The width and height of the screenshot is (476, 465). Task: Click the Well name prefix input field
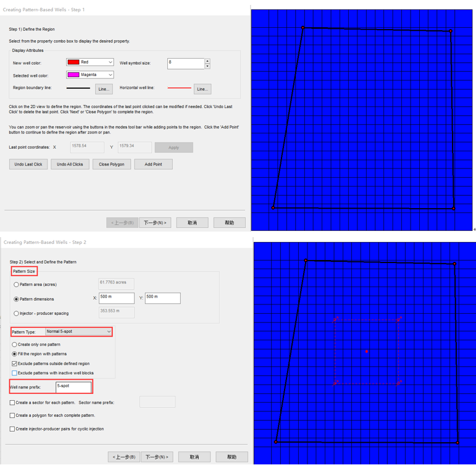(x=73, y=387)
